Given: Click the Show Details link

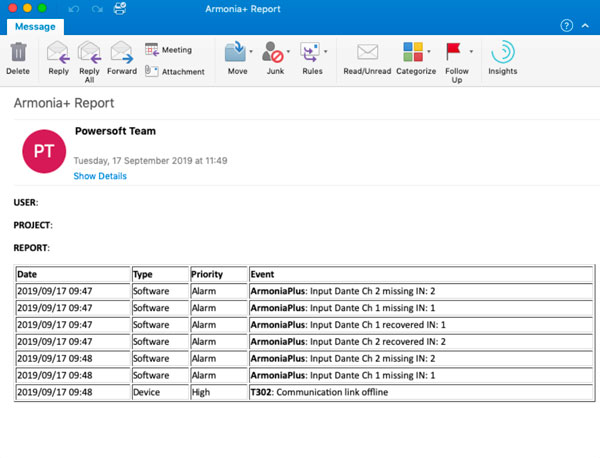Looking at the screenshot, I should click(100, 176).
